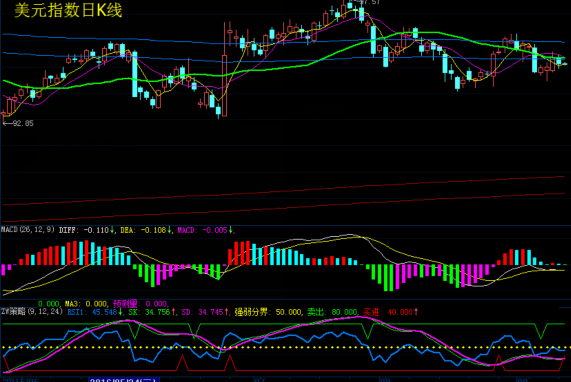Click the magenta SD 34.745 readout
571x382 pixels.
tap(202, 312)
